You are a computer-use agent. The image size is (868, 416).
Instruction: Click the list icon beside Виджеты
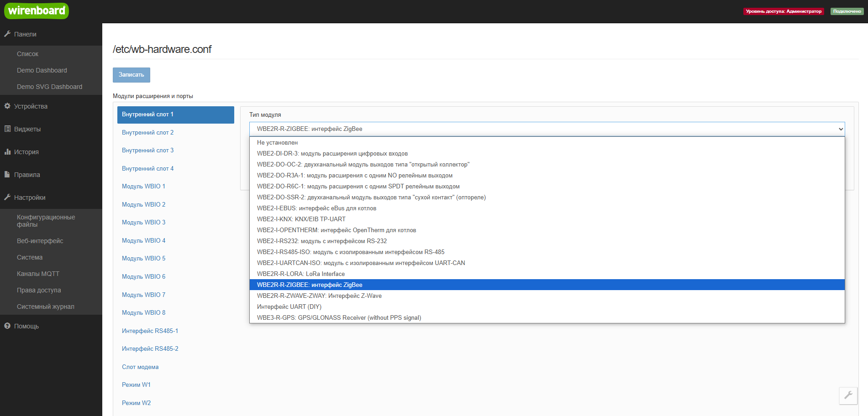[7, 129]
